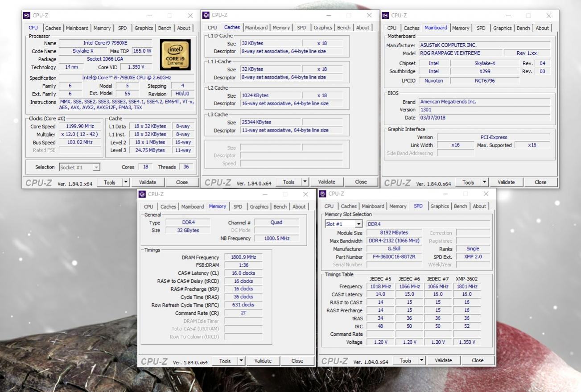Click the Threads value 36
This screenshot has height=392, width=581.
pos(185,167)
